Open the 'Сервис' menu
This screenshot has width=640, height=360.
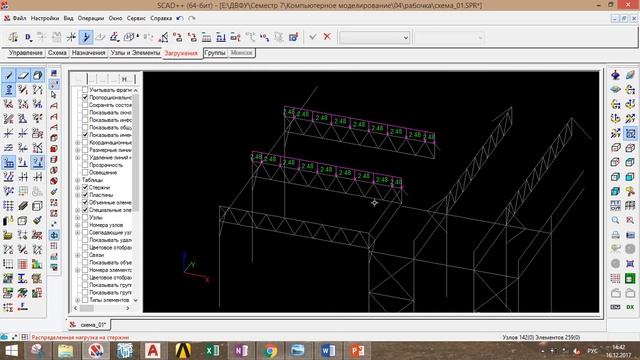coord(136,18)
